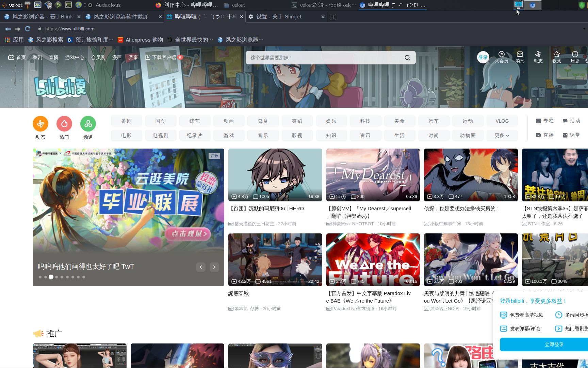This screenshot has height=368, width=588.
Task: Open 课堂 classroom link
Action: 571,135
